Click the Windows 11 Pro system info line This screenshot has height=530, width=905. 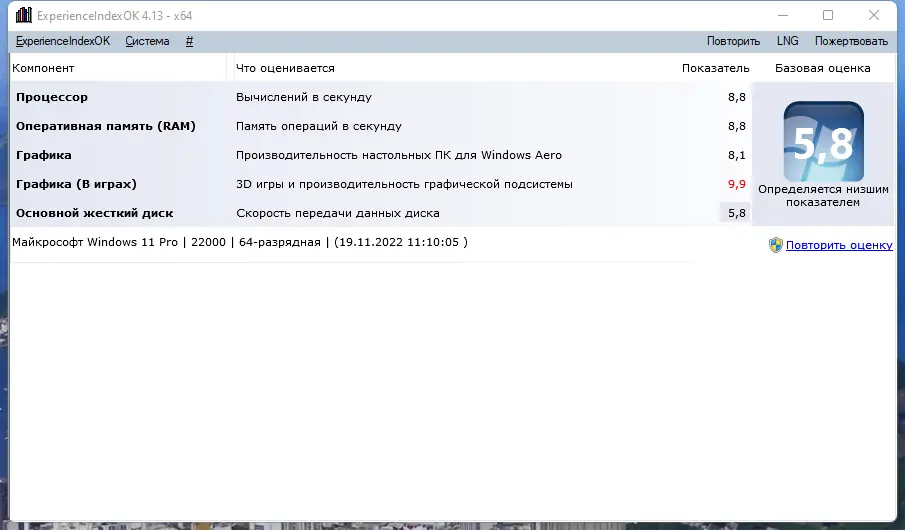tap(240, 242)
